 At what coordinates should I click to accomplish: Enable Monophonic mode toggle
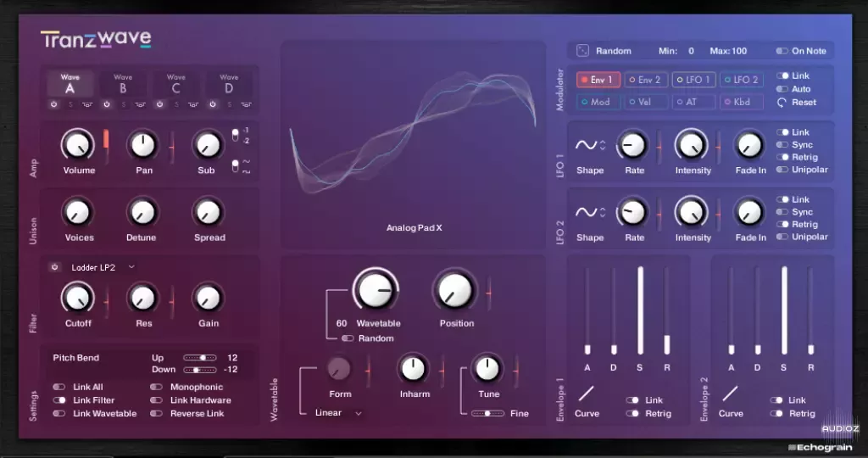pos(156,387)
